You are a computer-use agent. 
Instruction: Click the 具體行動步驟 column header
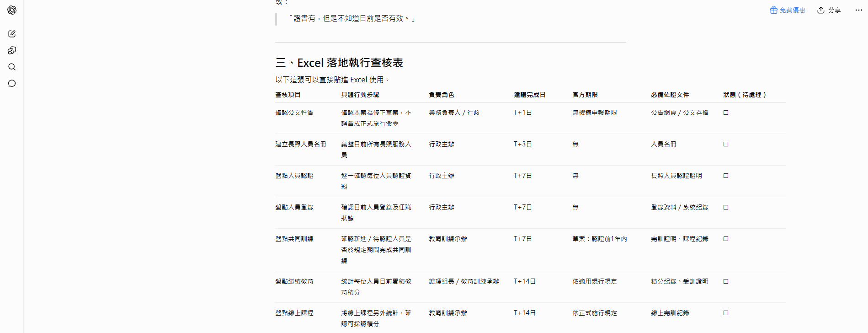360,95
